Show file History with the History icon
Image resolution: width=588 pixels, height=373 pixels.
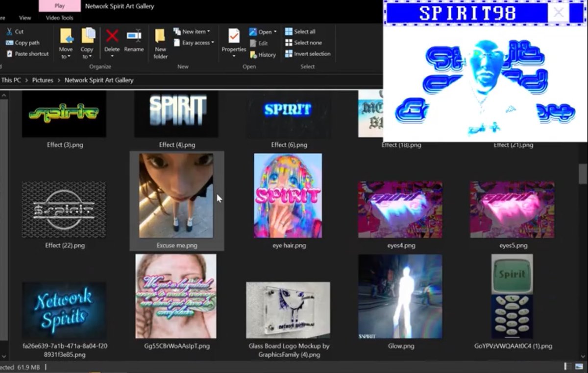253,55
